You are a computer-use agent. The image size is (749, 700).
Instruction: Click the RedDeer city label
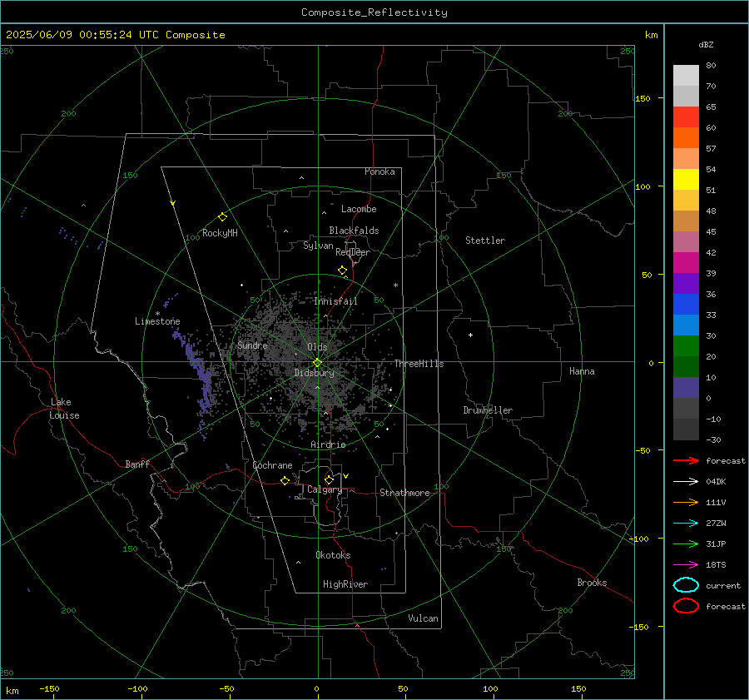click(x=353, y=252)
